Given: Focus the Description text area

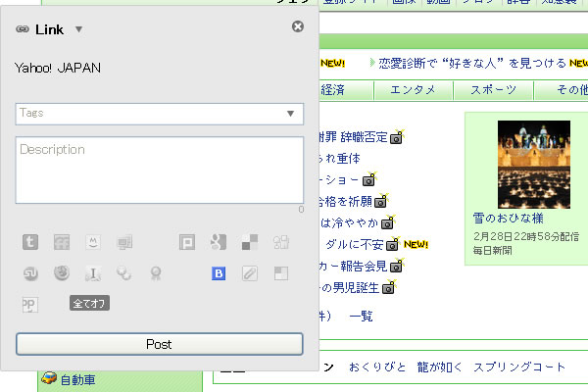Looking at the screenshot, I should pos(160,170).
